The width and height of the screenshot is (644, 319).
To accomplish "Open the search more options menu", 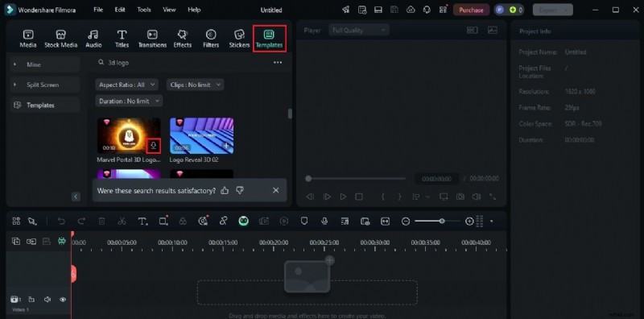I will pos(278,63).
